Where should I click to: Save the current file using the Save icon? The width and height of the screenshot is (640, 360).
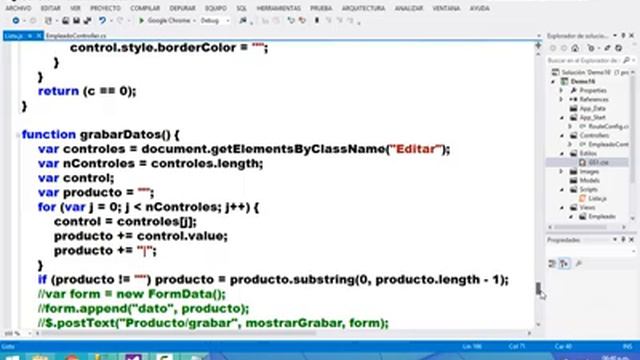click(x=76, y=20)
